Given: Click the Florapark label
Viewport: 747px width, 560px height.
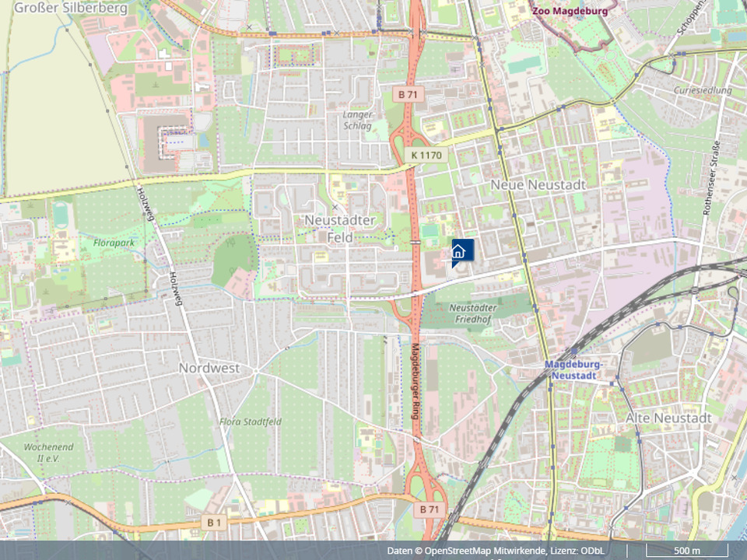Looking at the screenshot, I should coord(114,243).
